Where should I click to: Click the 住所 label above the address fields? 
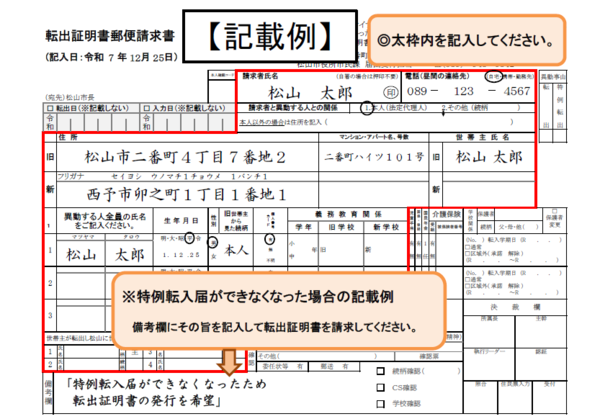[68, 137]
